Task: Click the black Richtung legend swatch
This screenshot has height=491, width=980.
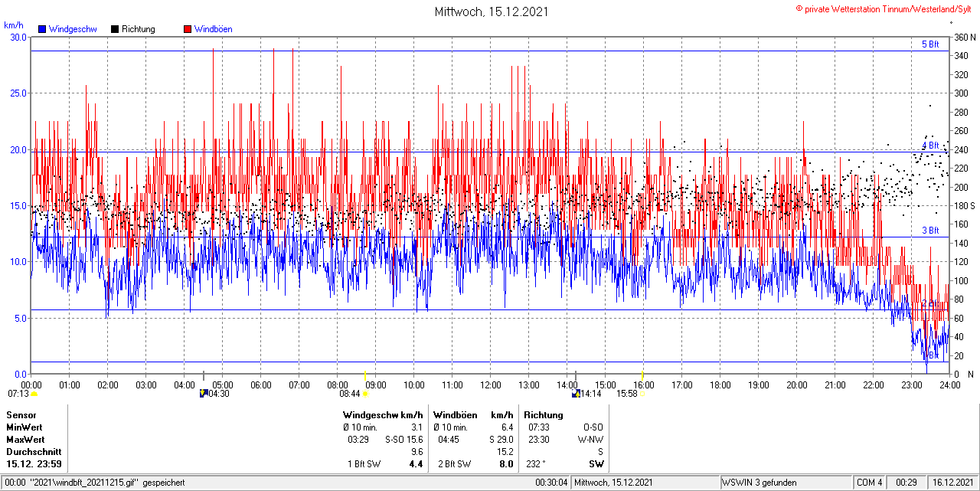Action: 115,29
